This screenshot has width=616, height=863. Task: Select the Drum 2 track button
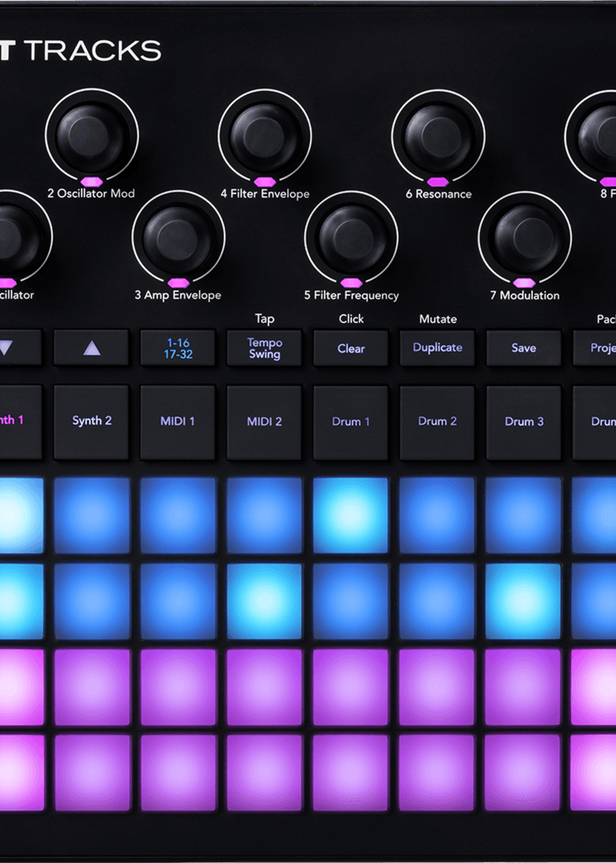coord(437,423)
